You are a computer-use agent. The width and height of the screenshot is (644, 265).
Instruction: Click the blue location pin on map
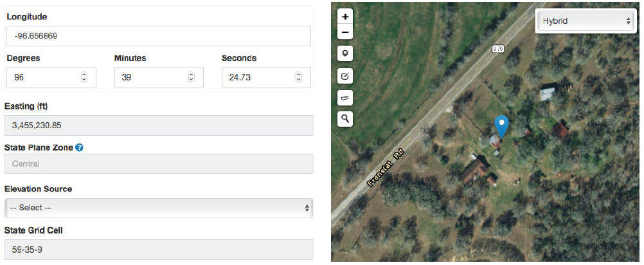click(x=501, y=125)
